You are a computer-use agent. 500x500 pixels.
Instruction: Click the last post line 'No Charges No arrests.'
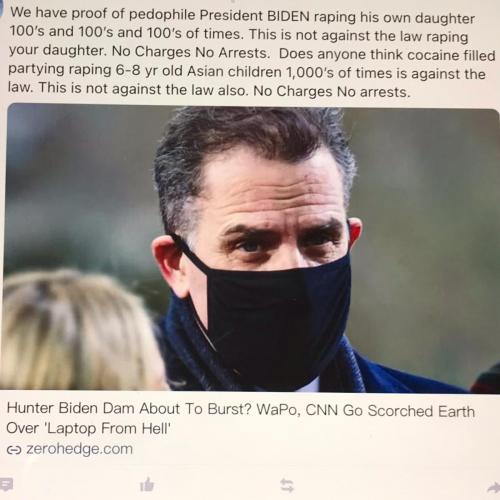click(332, 91)
